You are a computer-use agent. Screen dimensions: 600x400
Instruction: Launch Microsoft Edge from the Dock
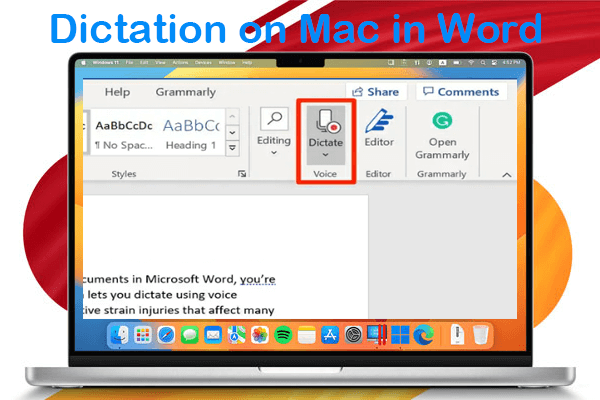coord(424,335)
